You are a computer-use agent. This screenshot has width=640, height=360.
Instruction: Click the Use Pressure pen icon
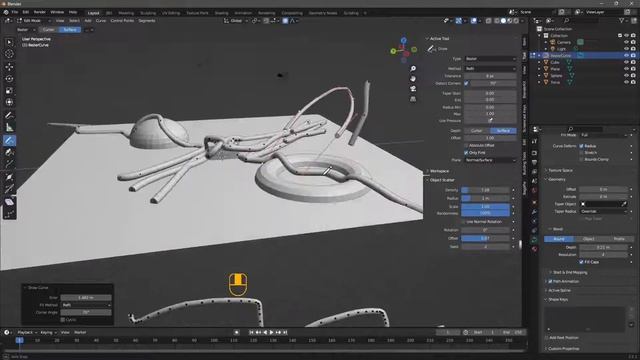pyautogui.click(x=490, y=121)
